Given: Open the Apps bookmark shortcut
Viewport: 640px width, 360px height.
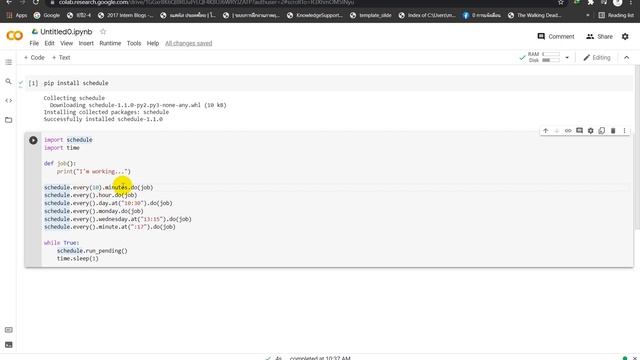Looking at the screenshot, I should coord(17,15).
